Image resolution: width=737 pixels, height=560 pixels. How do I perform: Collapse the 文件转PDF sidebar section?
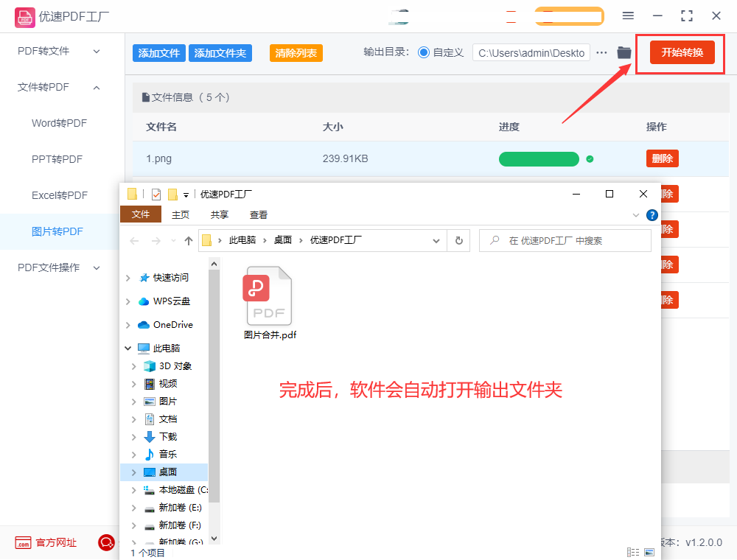(97, 88)
